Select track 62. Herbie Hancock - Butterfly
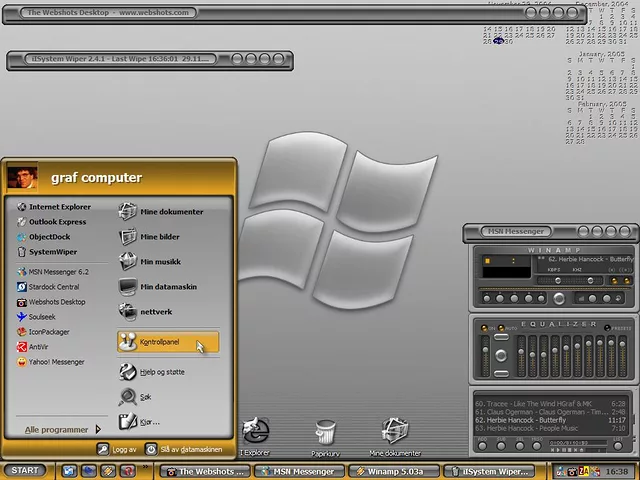Image resolution: width=640 pixels, height=480 pixels. pyautogui.click(x=550, y=420)
